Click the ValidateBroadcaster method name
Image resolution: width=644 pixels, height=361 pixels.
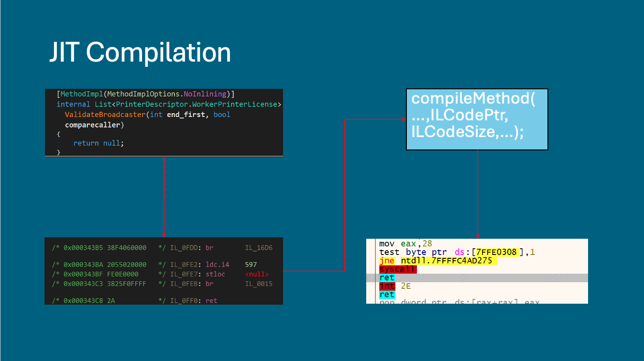[x=105, y=115]
